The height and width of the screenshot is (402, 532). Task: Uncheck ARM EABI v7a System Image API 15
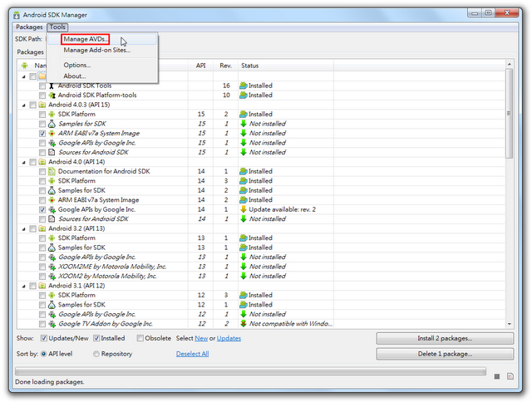coord(42,134)
